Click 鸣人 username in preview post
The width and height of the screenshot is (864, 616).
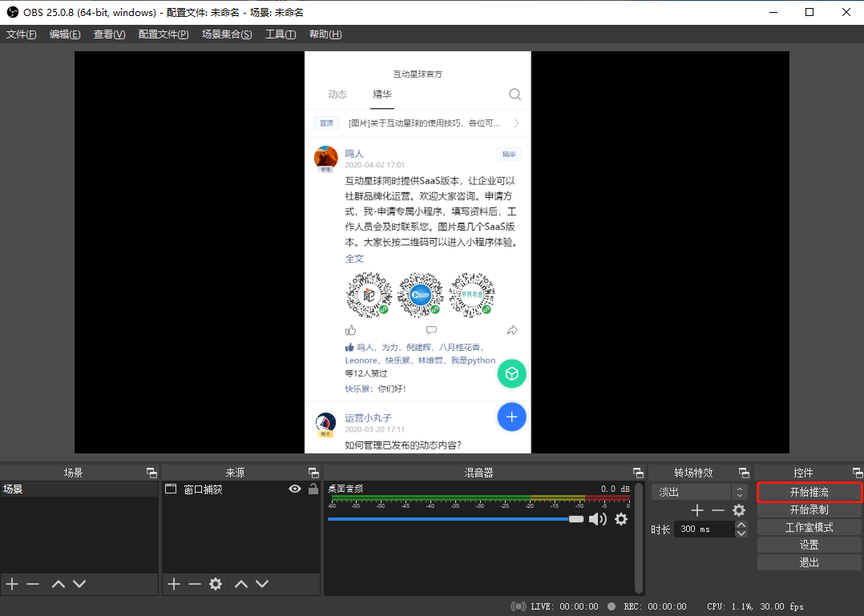click(x=354, y=154)
